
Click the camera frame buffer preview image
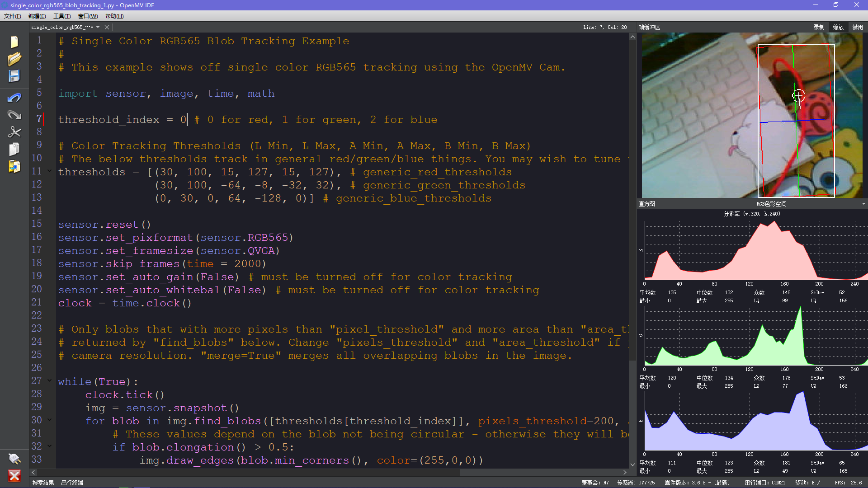(752, 115)
